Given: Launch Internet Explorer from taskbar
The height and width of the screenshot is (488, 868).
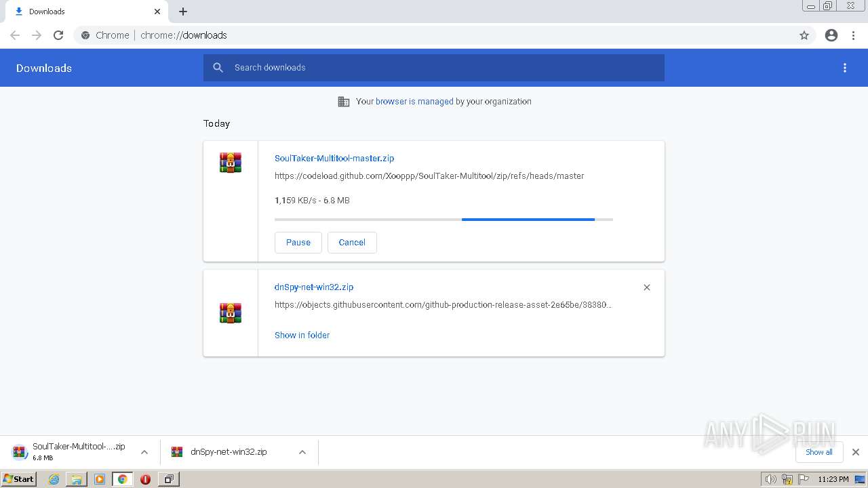Looking at the screenshot, I should [54, 479].
